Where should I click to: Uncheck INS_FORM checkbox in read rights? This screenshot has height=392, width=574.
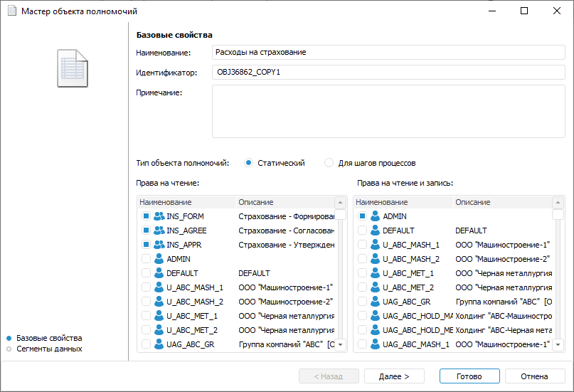146,216
